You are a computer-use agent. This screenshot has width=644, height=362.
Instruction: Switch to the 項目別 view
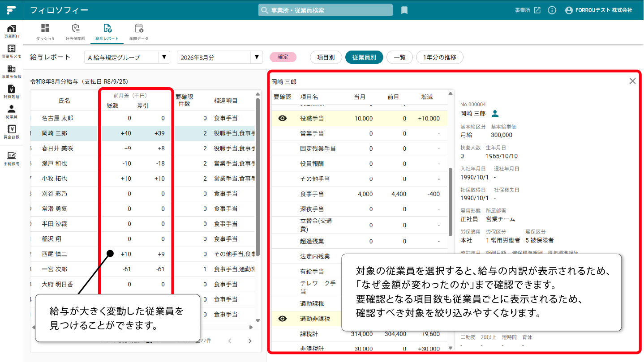326,57
